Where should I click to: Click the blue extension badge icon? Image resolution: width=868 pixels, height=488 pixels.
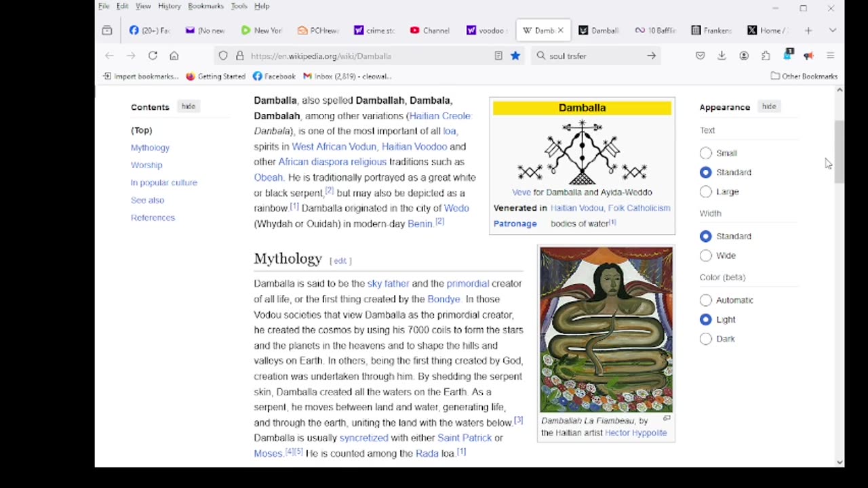coord(787,55)
